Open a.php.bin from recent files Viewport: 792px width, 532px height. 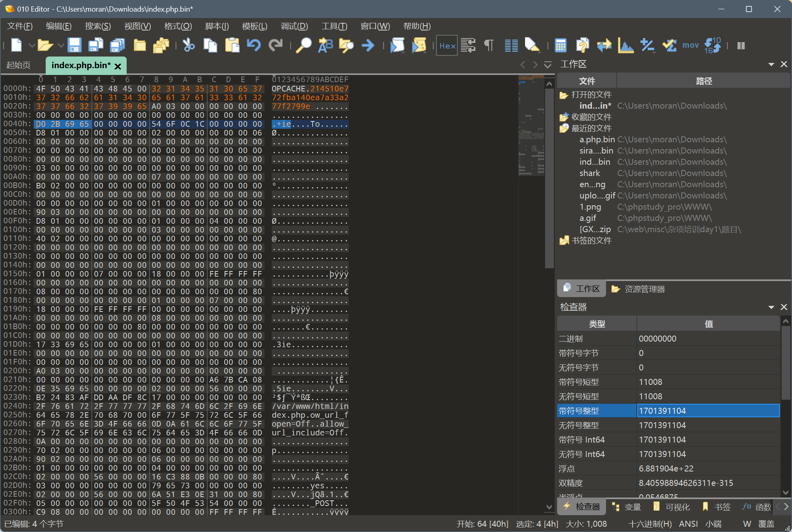pyautogui.click(x=597, y=140)
